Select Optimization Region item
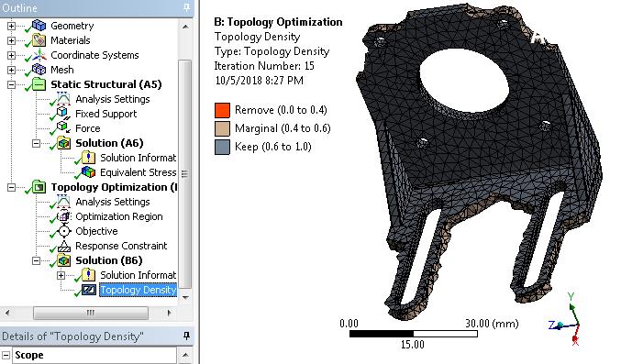The image size is (621, 364). 119,216
